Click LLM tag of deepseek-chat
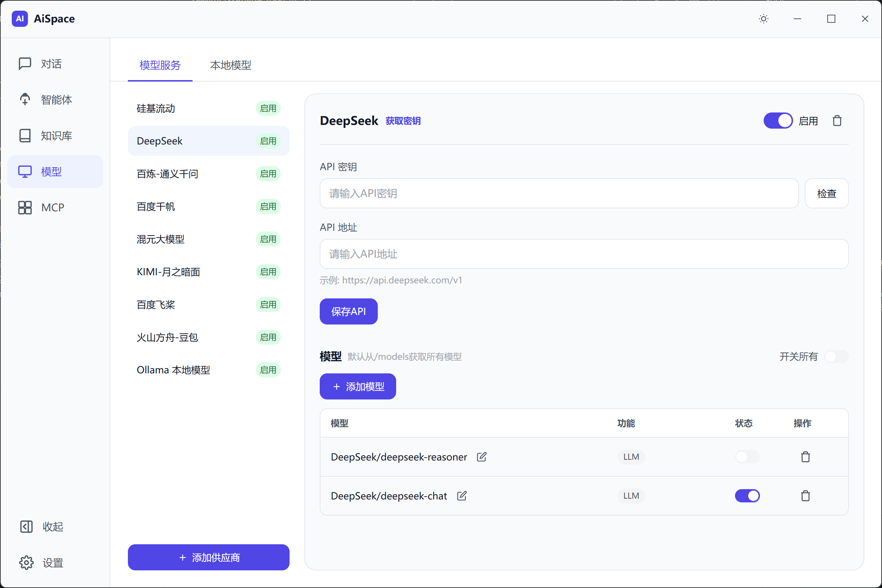This screenshot has height=588, width=882. (631, 496)
